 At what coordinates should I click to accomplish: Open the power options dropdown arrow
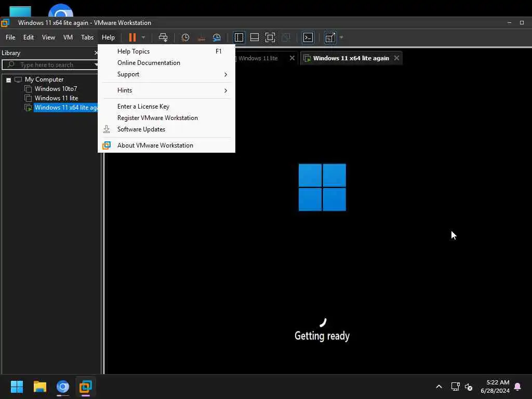tap(143, 37)
